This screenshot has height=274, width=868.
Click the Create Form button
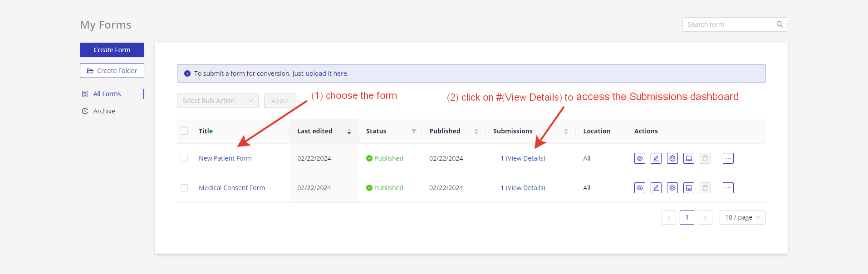[112, 50]
